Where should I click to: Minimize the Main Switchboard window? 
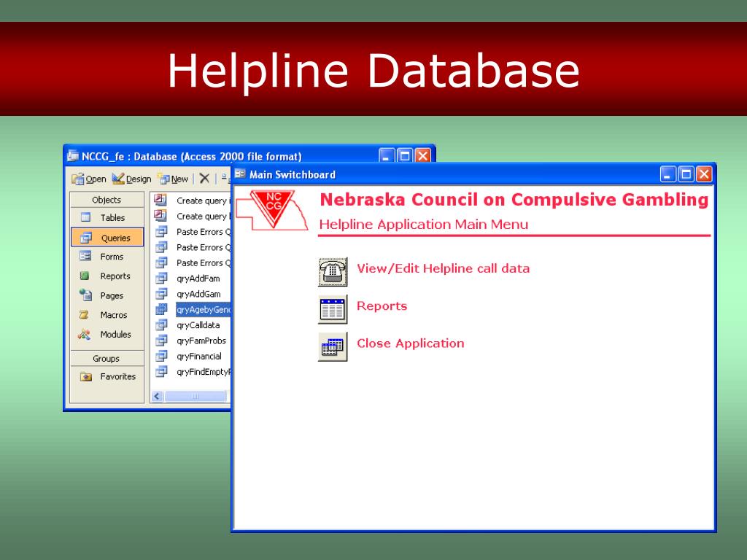point(668,174)
